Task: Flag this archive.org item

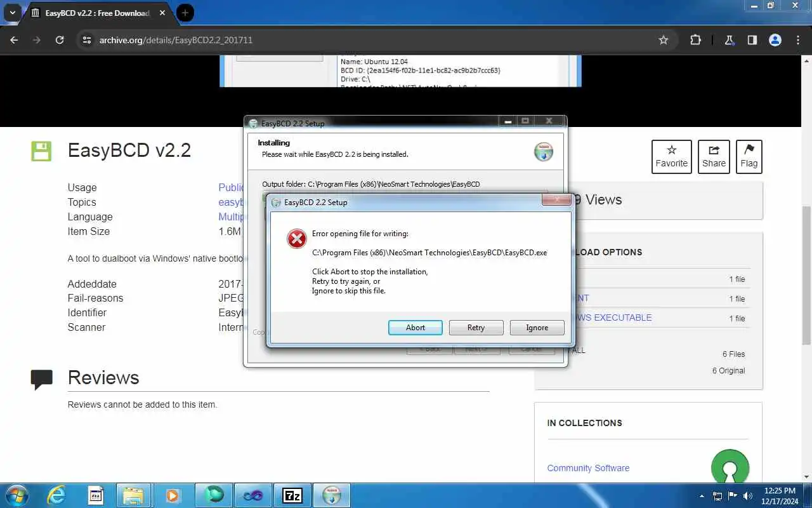Action: pyautogui.click(x=749, y=157)
